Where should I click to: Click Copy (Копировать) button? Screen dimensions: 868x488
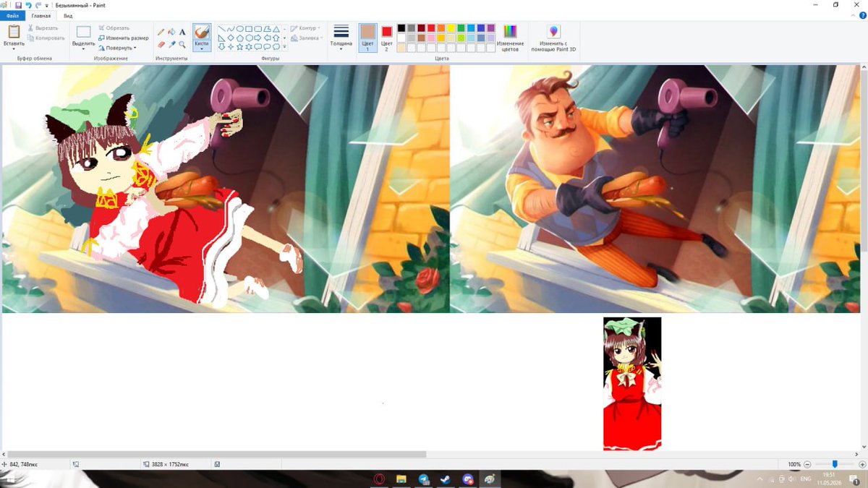[46, 38]
